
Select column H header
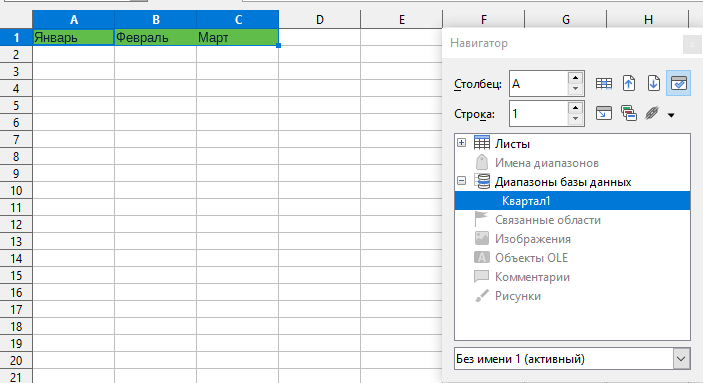point(648,20)
